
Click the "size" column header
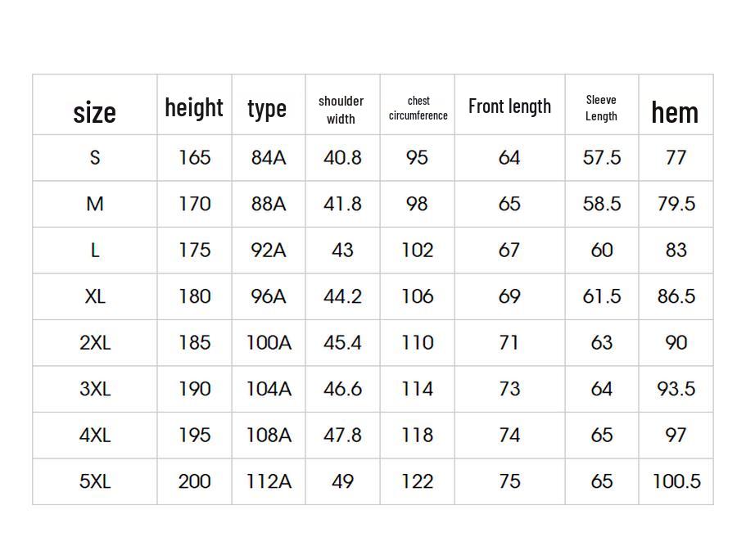coord(95,111)
